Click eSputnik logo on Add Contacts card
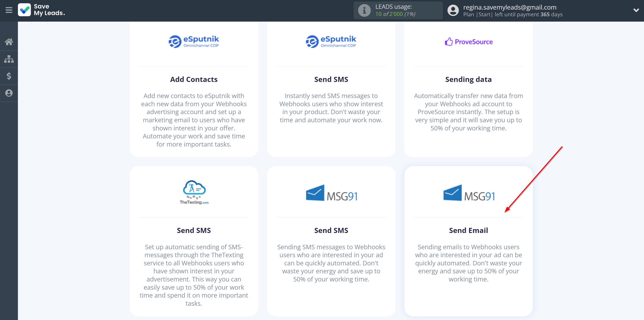The image size is (644, 320). (x=194, y=42)
